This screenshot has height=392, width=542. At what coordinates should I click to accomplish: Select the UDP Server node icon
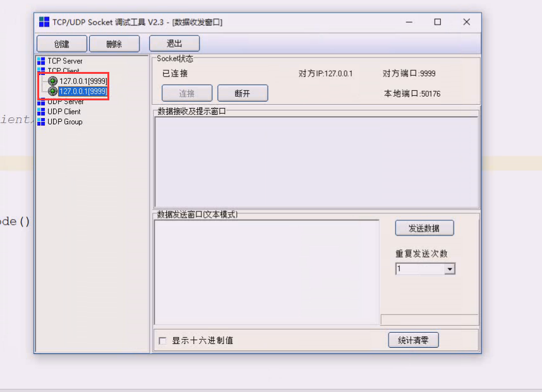(x=42, y=101)
